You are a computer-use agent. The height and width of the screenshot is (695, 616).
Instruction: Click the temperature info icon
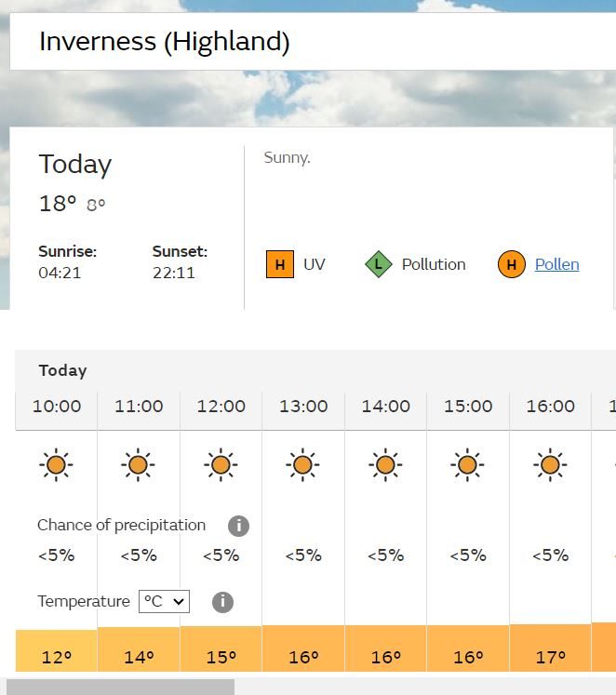(x=222, y=602)
